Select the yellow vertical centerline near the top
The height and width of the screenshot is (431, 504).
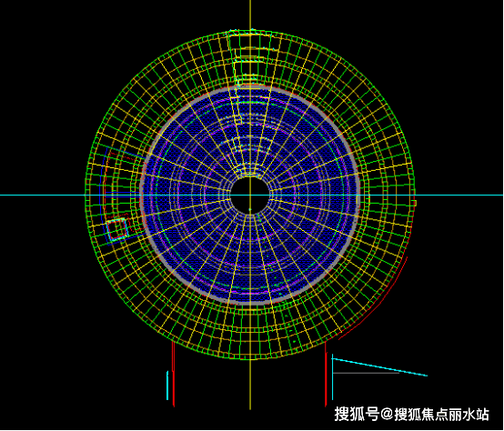click(250, 15)
